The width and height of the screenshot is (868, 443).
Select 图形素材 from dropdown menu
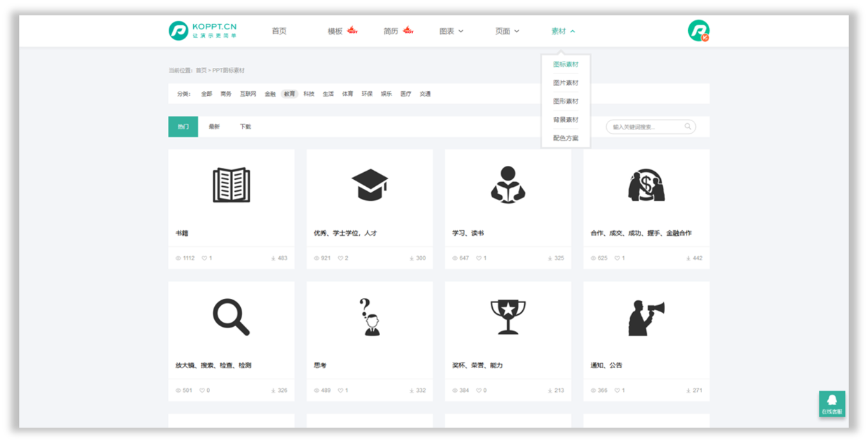point(566,101)
